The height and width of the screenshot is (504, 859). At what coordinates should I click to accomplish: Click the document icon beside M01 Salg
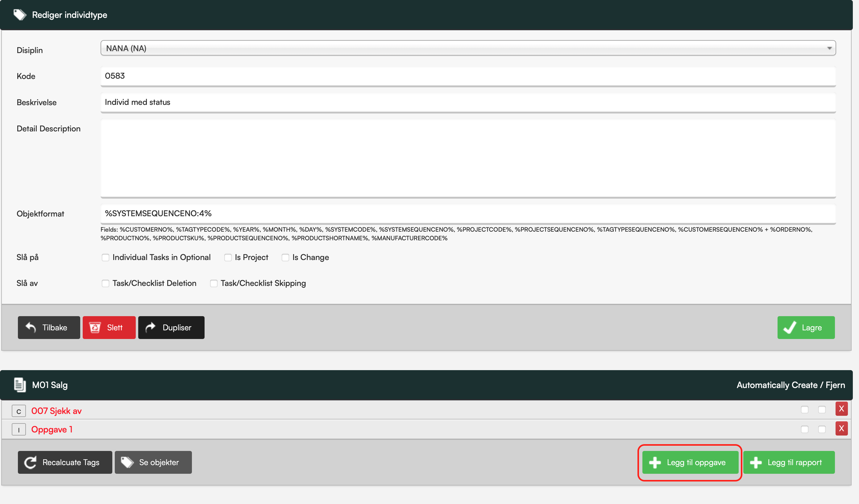pos(20,385)
